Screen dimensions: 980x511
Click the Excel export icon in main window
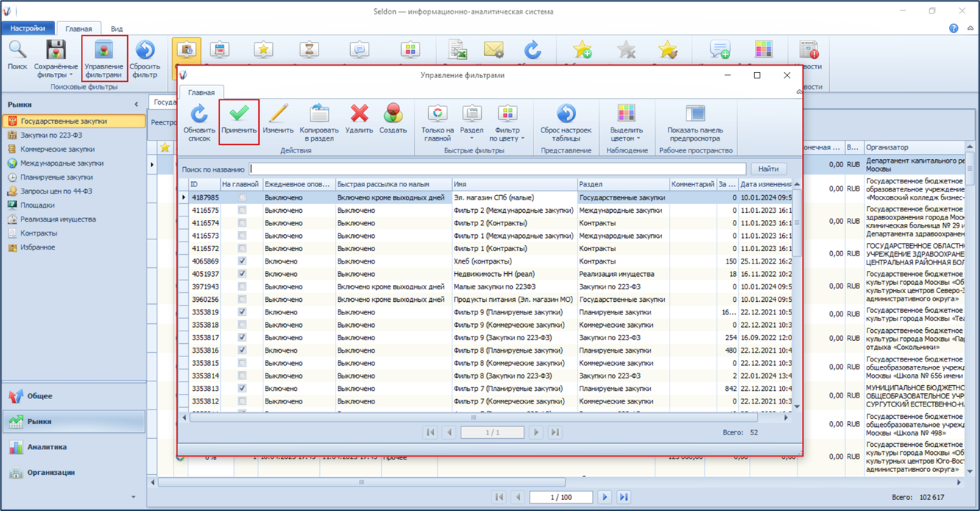point(458,50)
